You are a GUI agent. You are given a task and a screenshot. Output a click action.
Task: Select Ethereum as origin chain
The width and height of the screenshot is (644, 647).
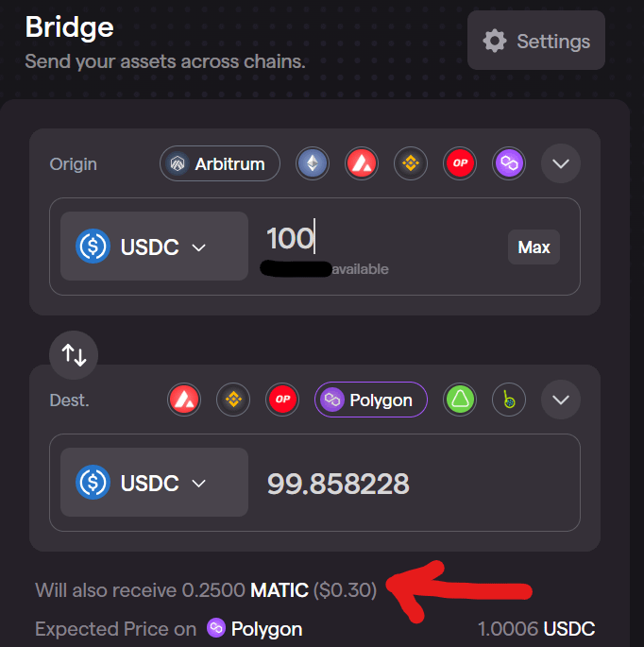tap(314, 163)
